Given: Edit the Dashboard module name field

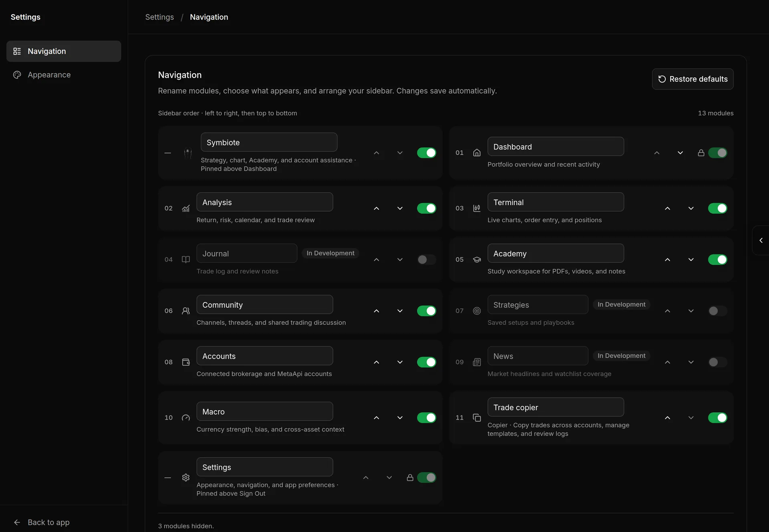Looking at the screenshot, I should point(556,147).
